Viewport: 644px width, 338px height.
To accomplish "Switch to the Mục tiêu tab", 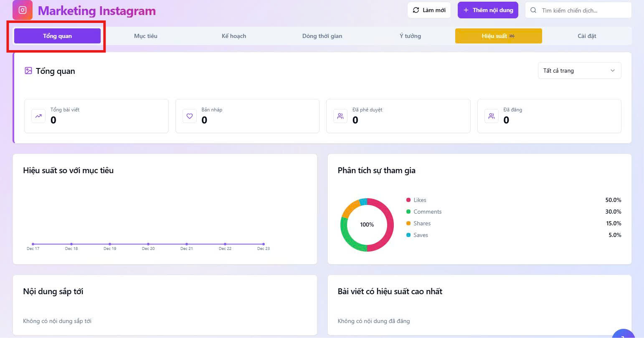I will tap(146, 36).
